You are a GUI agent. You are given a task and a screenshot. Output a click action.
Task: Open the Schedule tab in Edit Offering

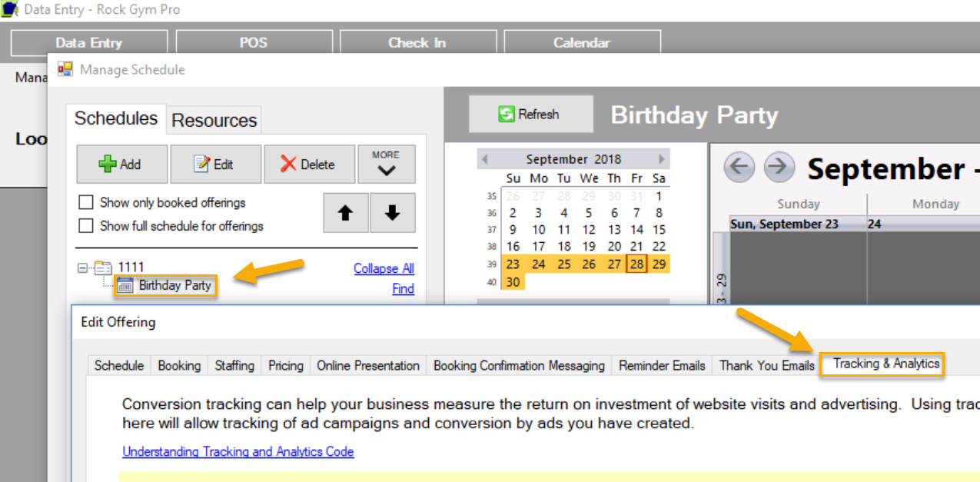pyautogui.click(x=119, y=366)
